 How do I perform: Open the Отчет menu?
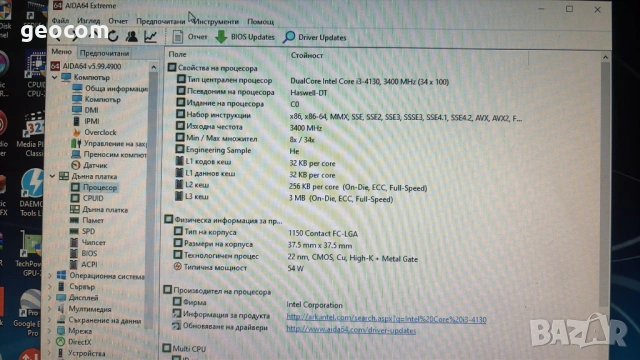click(118, 21)
